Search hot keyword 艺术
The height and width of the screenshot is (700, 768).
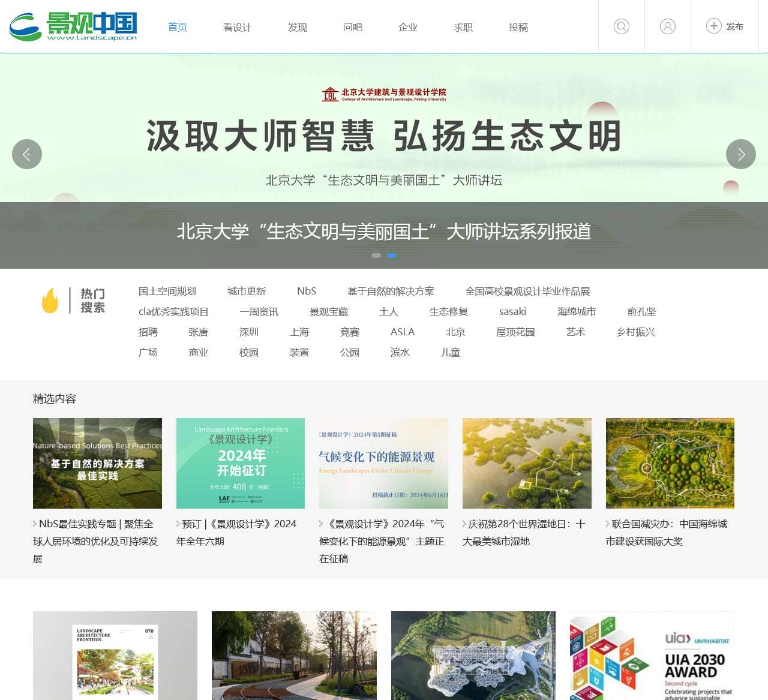575,332
